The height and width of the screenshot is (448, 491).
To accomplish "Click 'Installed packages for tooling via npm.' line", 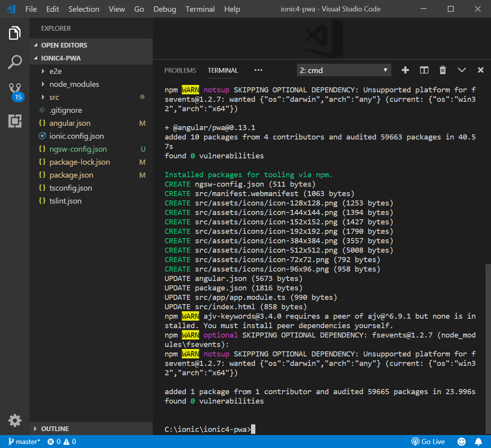I will (x=248, y=175).
